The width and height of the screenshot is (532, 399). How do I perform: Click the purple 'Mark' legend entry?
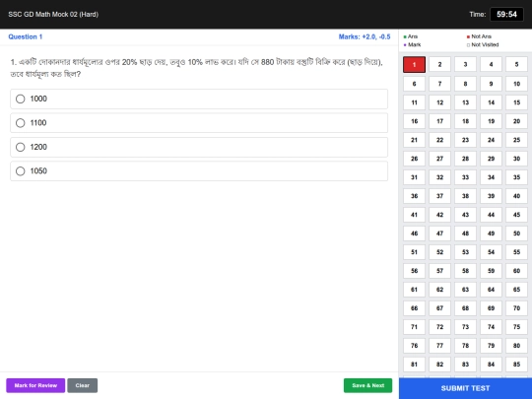pos(412,44)
